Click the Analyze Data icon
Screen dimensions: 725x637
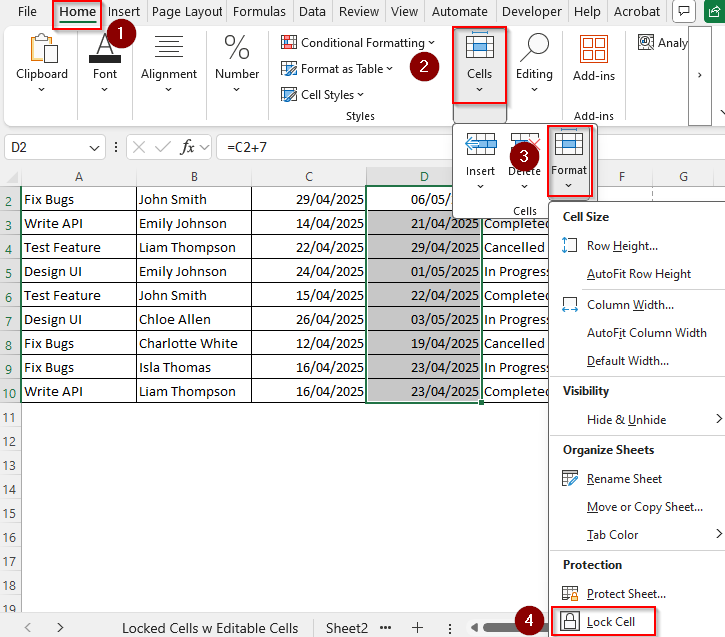pyautogui.click(x=645, y=43)
